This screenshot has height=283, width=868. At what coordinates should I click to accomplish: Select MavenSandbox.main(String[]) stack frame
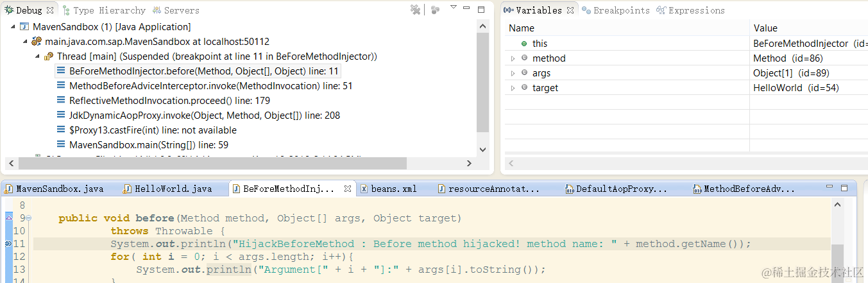[x=149, y=145]
